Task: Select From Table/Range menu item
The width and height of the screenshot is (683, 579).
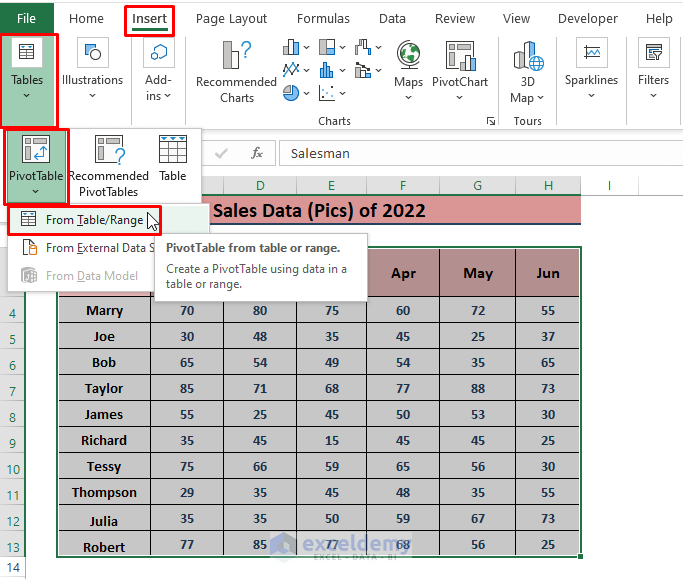Action: click(x=85, y=220)
